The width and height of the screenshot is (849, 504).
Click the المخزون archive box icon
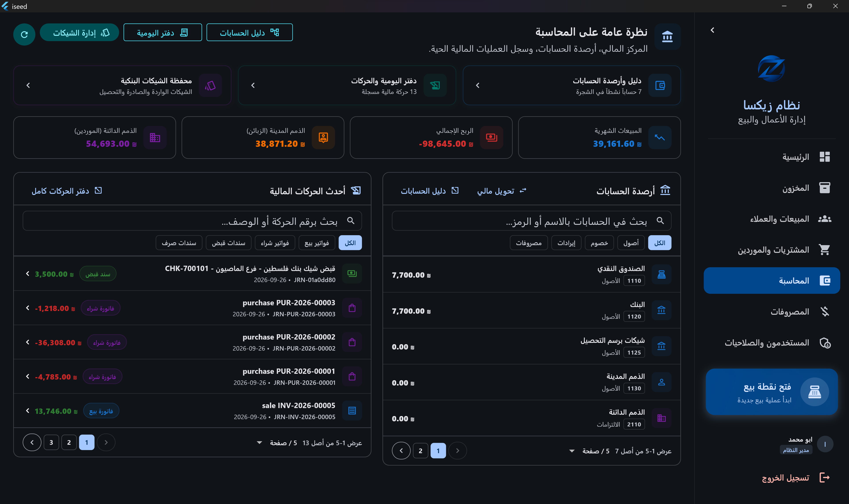[x=824, y=188]
